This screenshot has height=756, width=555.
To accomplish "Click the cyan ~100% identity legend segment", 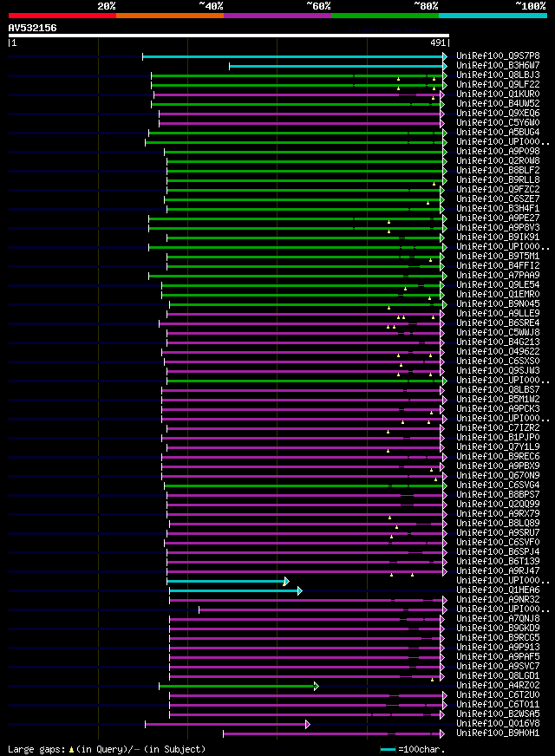I will [x=493, y=16].
